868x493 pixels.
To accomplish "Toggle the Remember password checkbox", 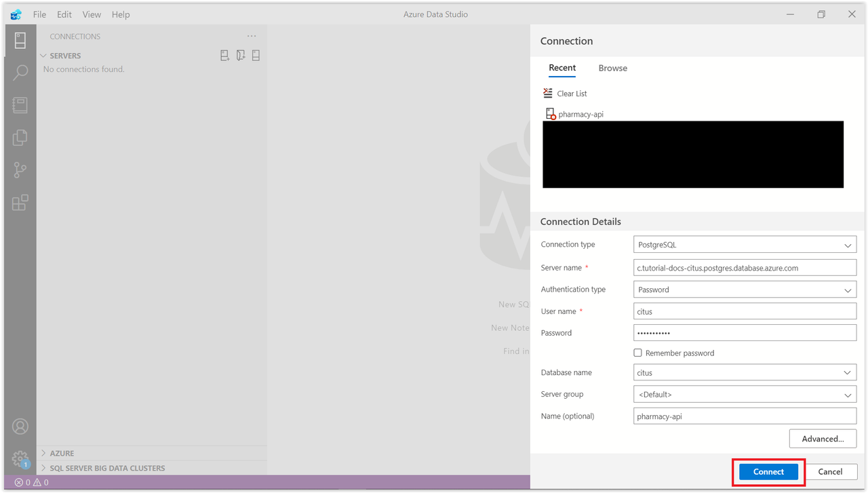I will (637, 353).
